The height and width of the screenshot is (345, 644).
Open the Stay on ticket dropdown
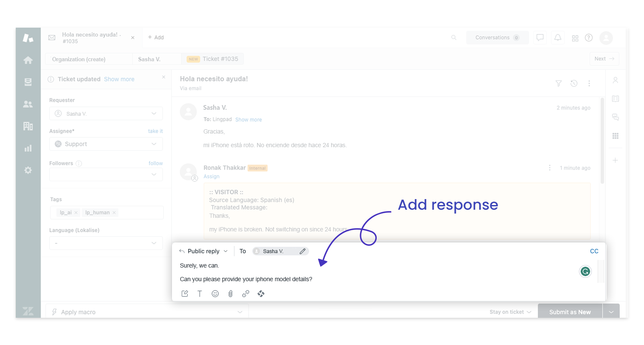point(510,312)
